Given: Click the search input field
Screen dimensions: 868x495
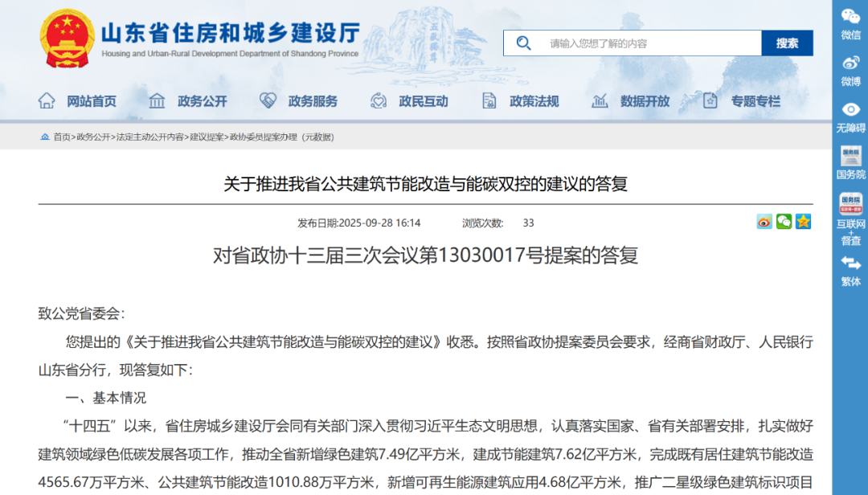Looking at the screenshot, I should pos(651,43).
